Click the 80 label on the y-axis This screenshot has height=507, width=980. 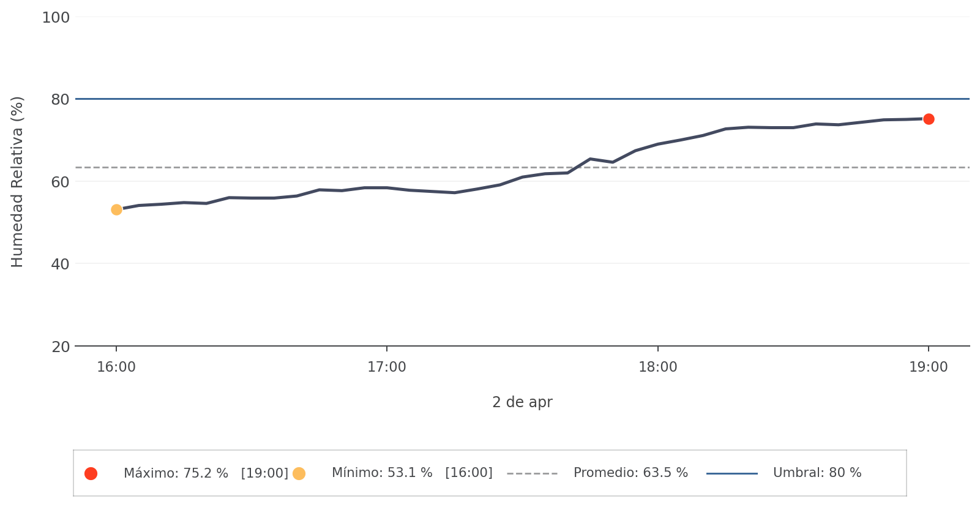pos(60,99)
